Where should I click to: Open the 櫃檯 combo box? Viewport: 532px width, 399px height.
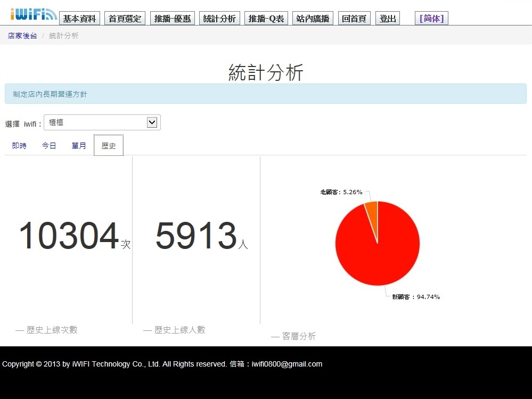click(x=102, y=122)
